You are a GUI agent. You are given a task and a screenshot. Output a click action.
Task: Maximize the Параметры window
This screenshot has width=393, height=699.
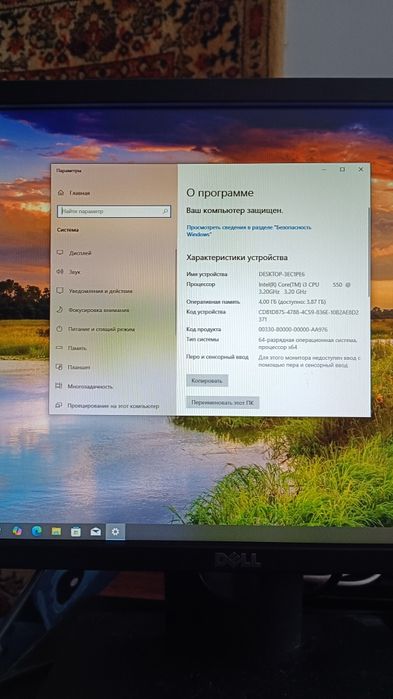click(342, 169)
